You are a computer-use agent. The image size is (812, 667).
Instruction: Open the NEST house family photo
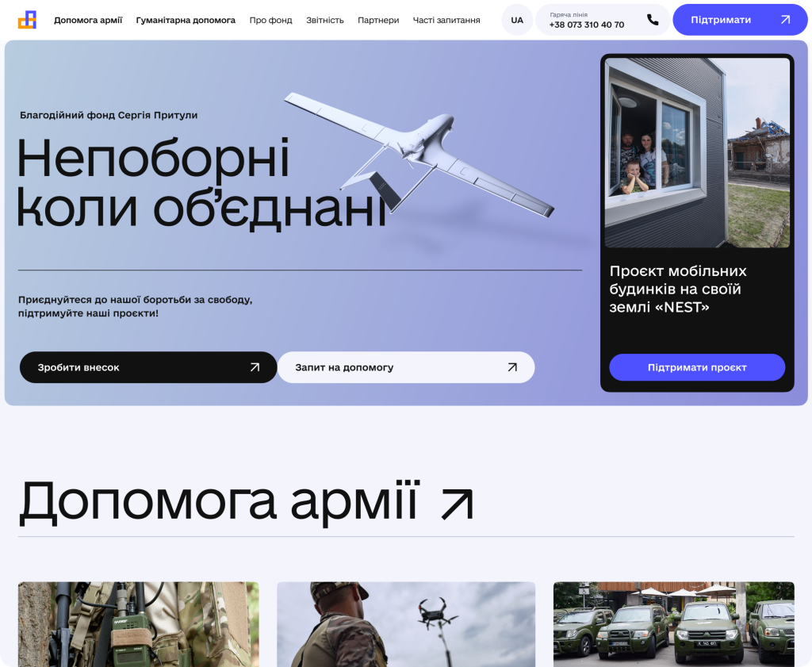pyautogui.click(x=697, y=152)
